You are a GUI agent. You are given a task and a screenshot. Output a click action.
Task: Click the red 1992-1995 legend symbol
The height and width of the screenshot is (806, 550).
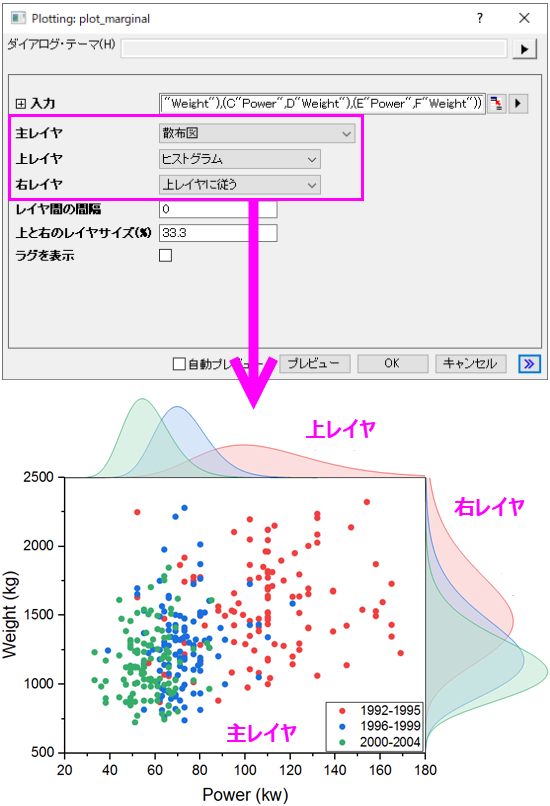(x=342, y=711)
